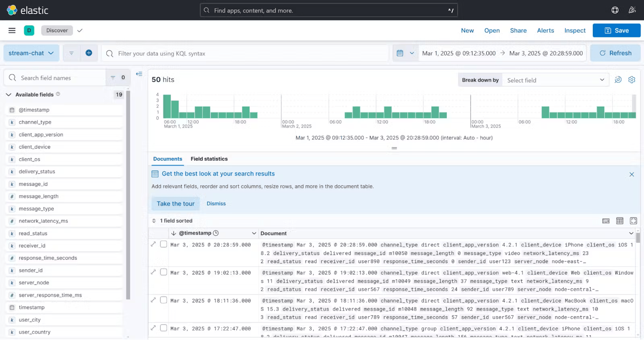
Task: Click the New menu item
Action: (x=467, y=30)
